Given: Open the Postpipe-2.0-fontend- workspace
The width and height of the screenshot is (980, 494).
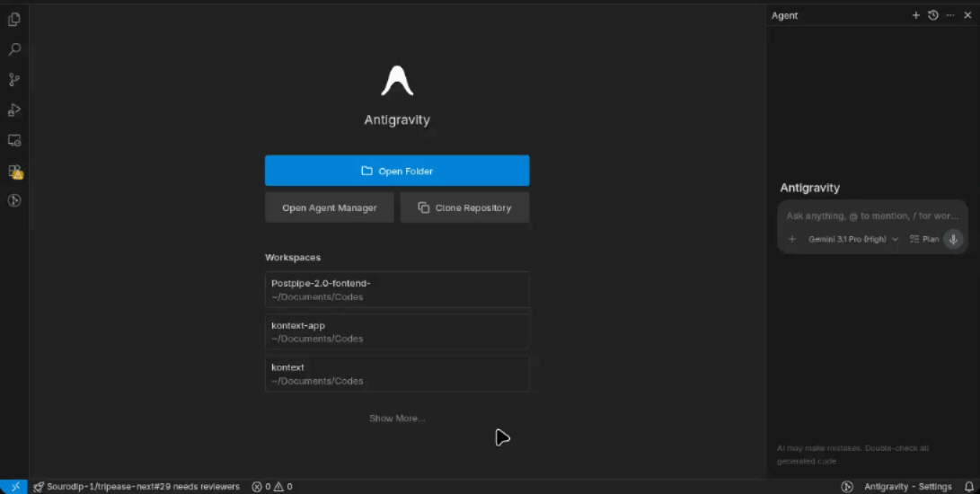Looking at the screenshot, I should [397, 289].
